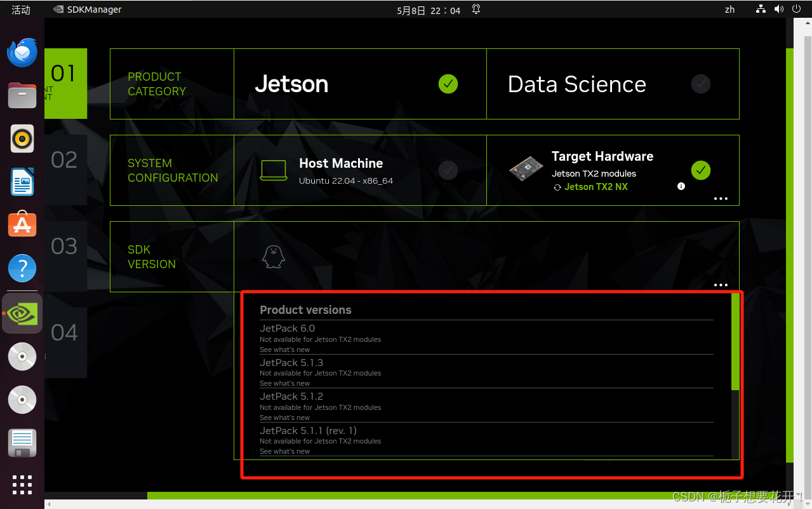The height and width of the screenshot is (509, 812).
Task: Open Ubuntu Software store icon
Action: coord(22,224)
